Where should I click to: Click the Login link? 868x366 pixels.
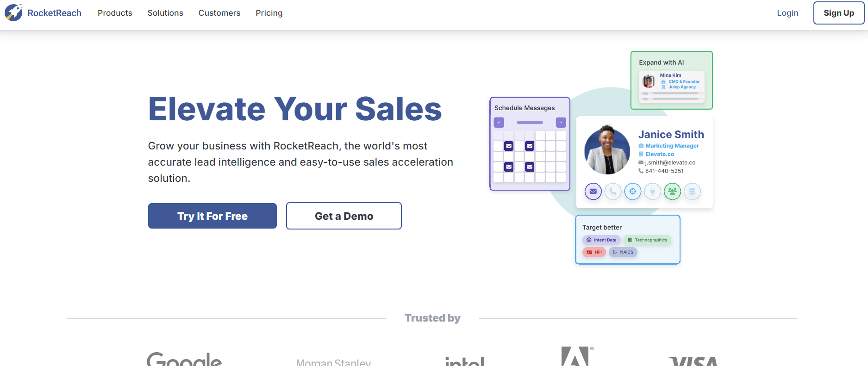pos(787,13)
